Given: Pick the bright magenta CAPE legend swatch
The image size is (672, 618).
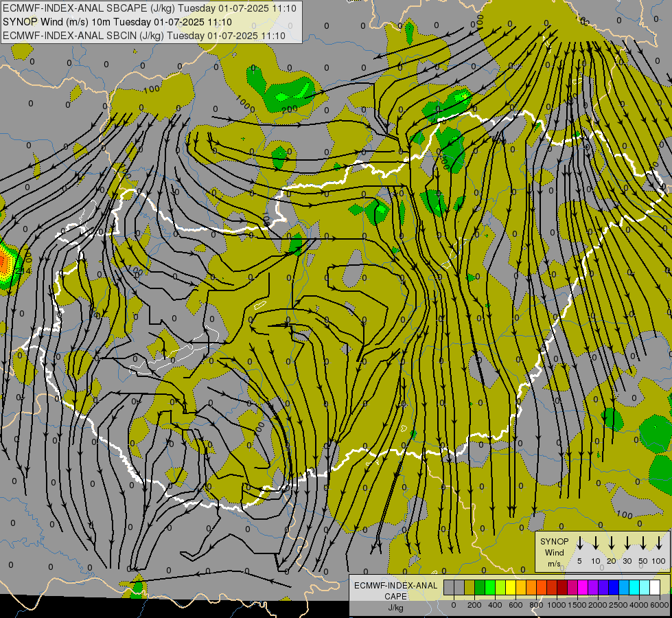Looking at the screenshot, I should coord(583,587).
